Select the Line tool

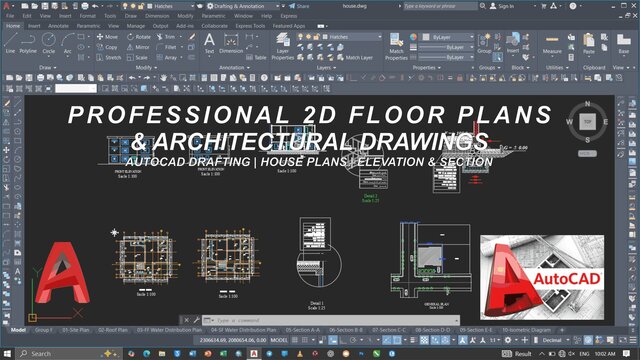click(10, 44)
